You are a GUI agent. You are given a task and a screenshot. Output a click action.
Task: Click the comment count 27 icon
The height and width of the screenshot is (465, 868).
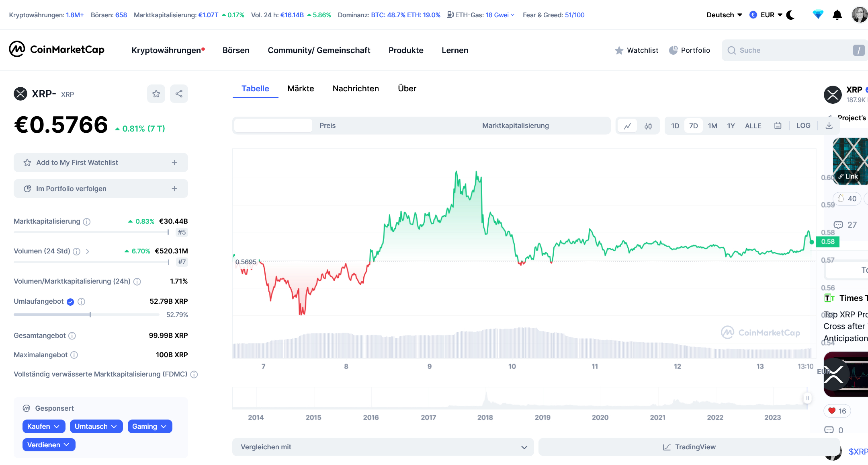(x=838, y=225)
